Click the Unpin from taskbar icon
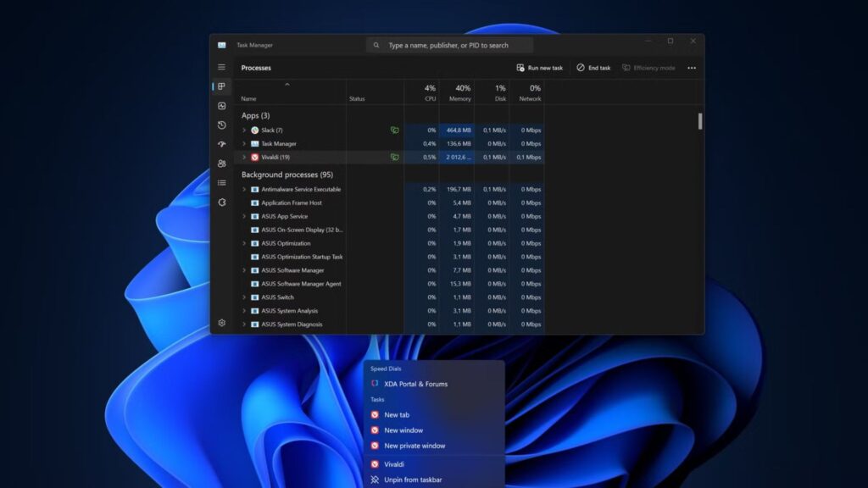 point(375,480)
